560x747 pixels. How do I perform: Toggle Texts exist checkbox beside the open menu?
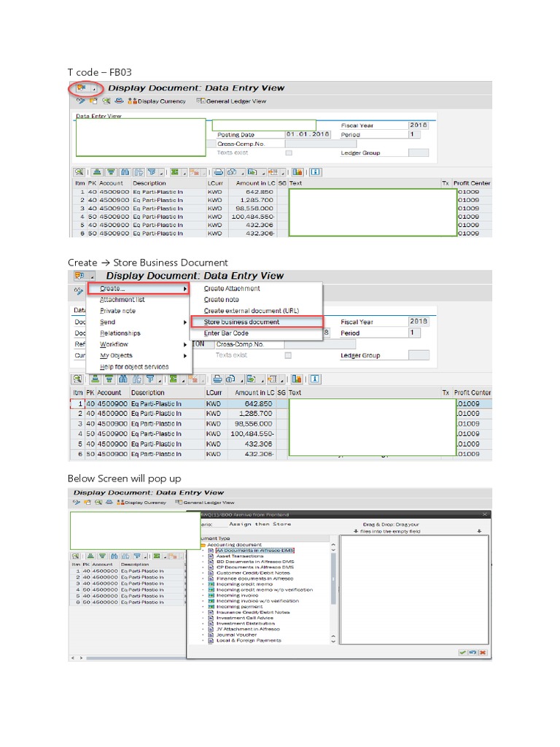pyautogui.click(x=289, y=355)
